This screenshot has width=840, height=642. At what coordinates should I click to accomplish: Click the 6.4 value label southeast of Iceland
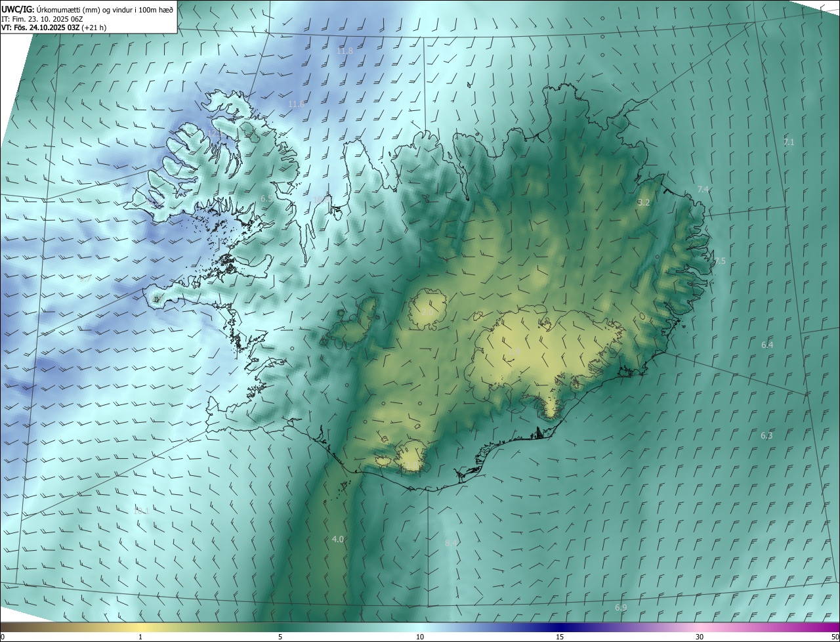pos(767,345)
